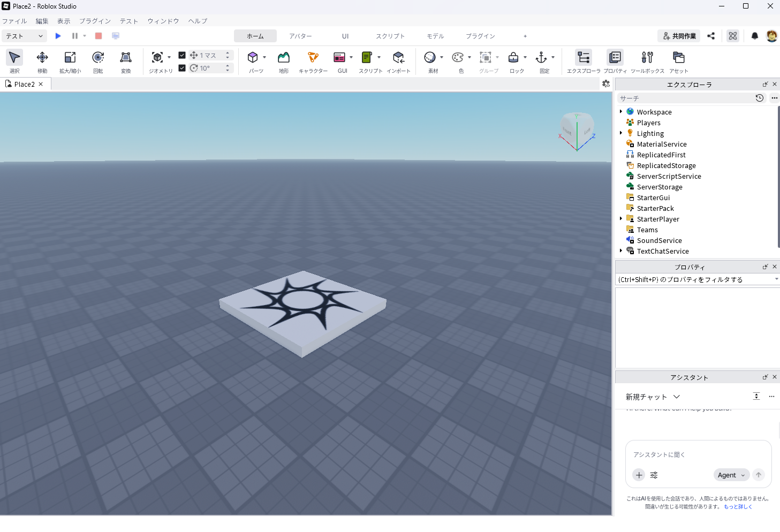Open the Agent mode dropdown
This screenshot has width=780, height=532.
tap(731, 475)
